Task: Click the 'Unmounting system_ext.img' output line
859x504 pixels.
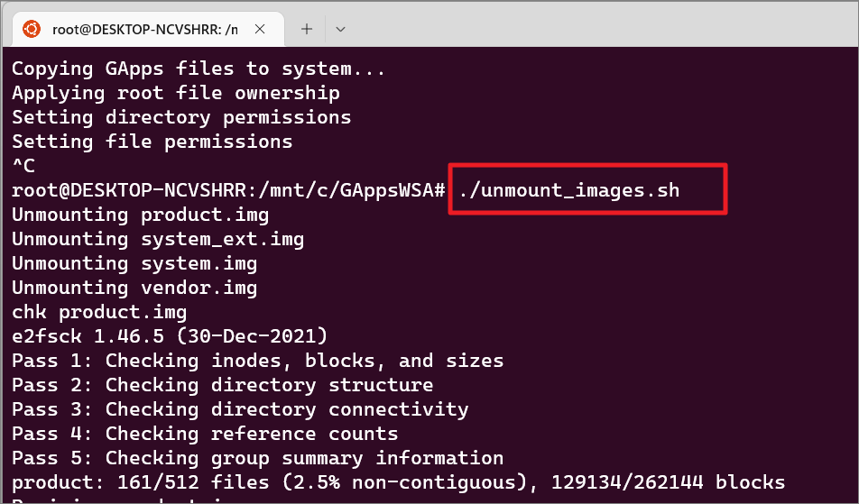Action: [158, 239]
